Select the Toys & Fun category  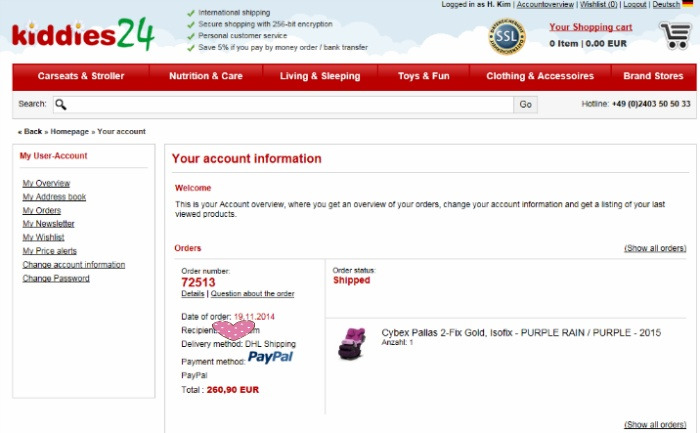pos(424,76)
